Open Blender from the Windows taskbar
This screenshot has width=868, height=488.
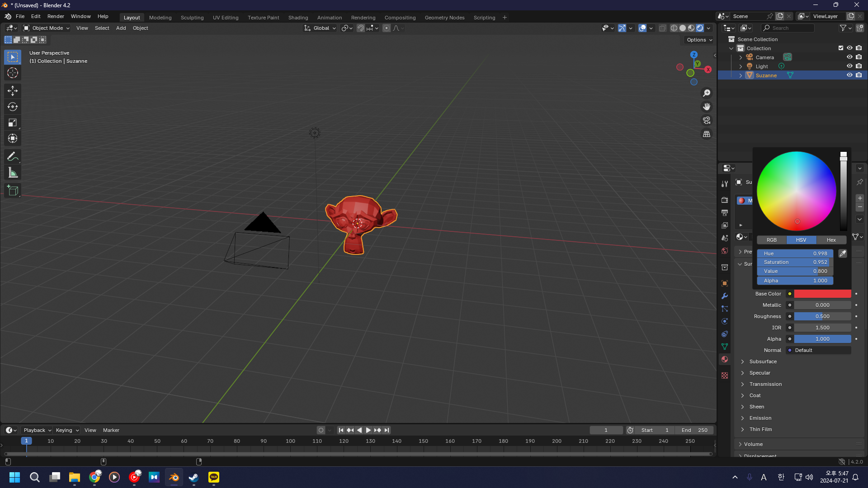pos(174,477)
